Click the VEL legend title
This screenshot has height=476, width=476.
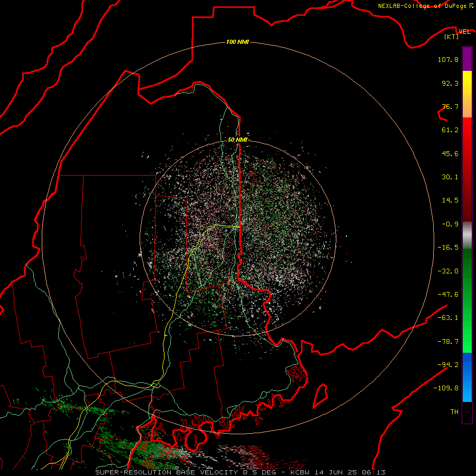[x=464, y=32]
